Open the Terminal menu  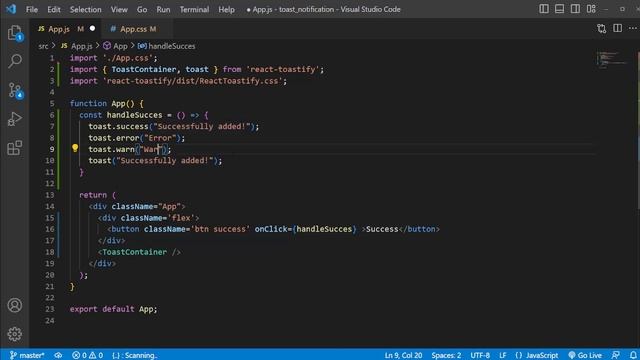pyautogui.click(x=194, y=9)
